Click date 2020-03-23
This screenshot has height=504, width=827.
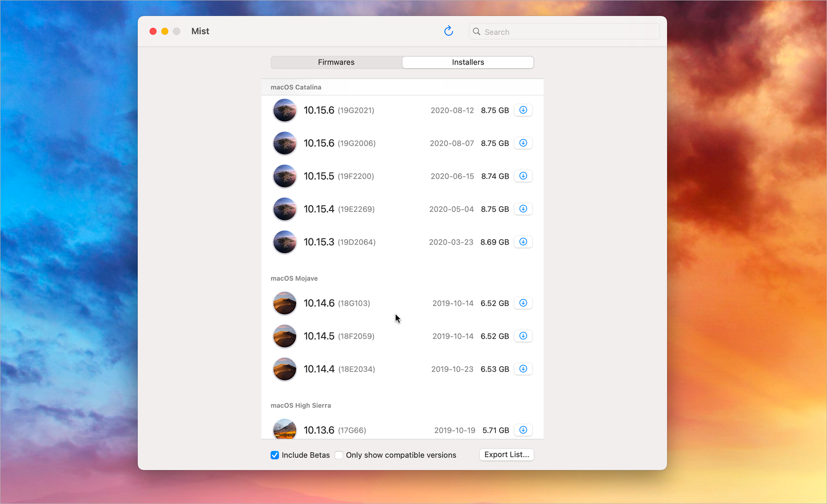click(x=451, y=242)
